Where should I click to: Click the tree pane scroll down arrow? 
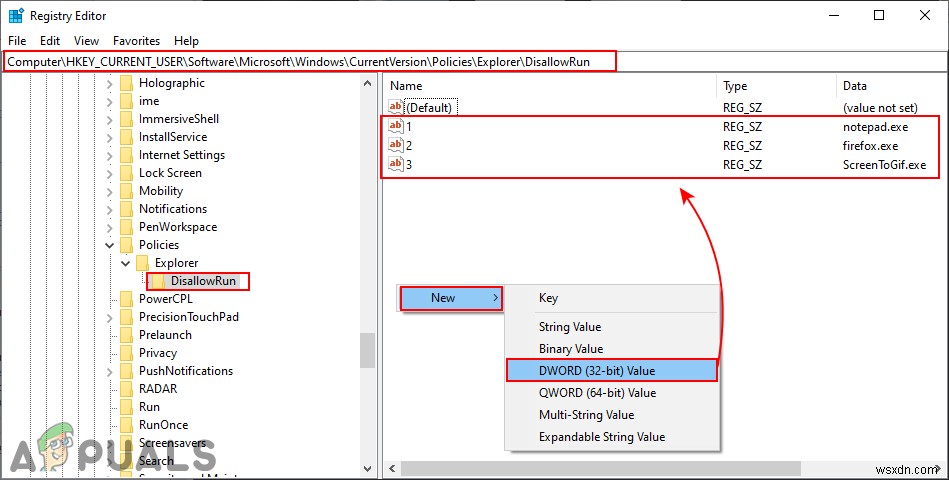367,468
